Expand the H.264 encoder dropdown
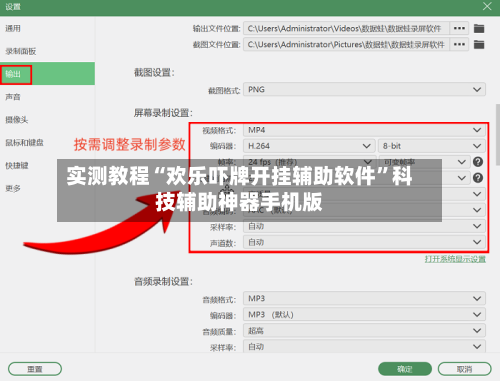 click(x=309, y=146)
